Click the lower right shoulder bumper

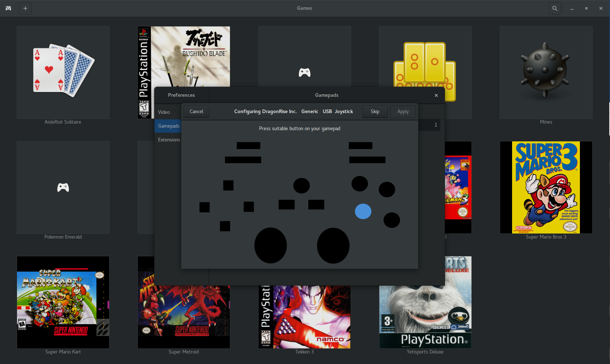pos(367,160)
